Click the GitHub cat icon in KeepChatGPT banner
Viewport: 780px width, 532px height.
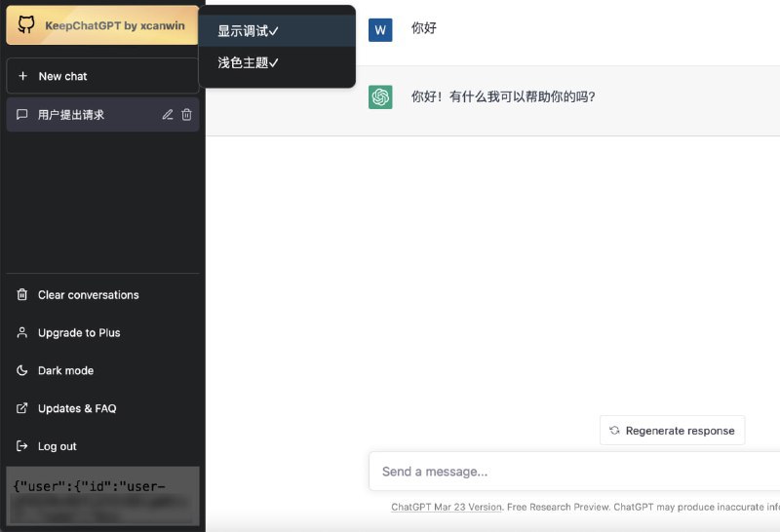tap(26, 25)
